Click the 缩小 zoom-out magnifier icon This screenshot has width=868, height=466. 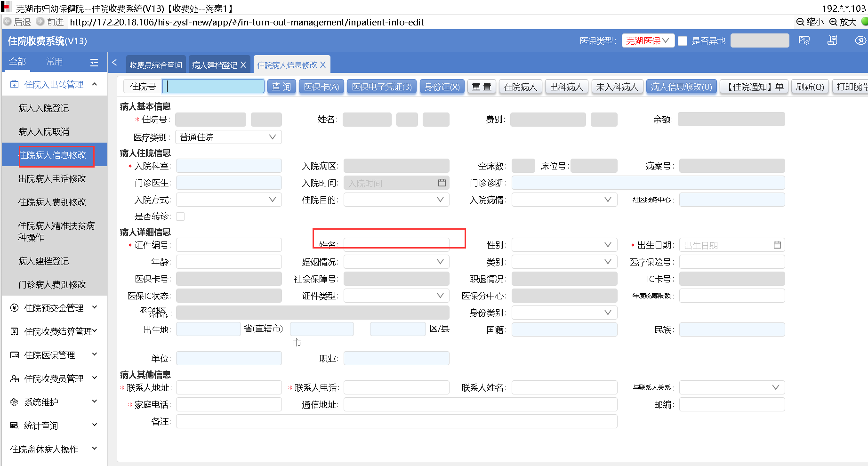[x=800, y=22]
